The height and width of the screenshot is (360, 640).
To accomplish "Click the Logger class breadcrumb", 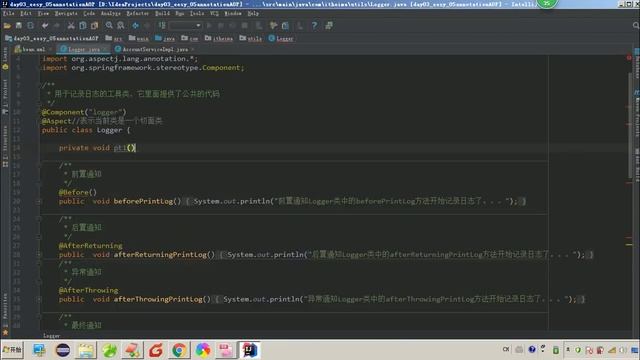I will point(281,38).
